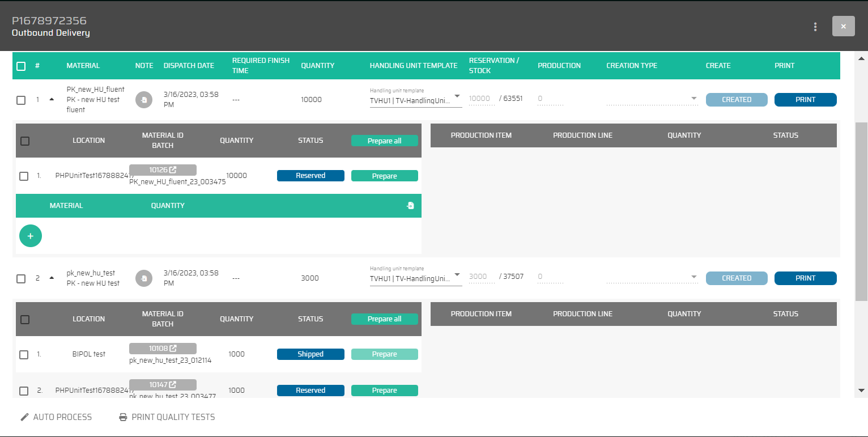The image size is (868, 437).
Task: Select checkbox for BIPOL test location
Action: (x=24, y=355)
